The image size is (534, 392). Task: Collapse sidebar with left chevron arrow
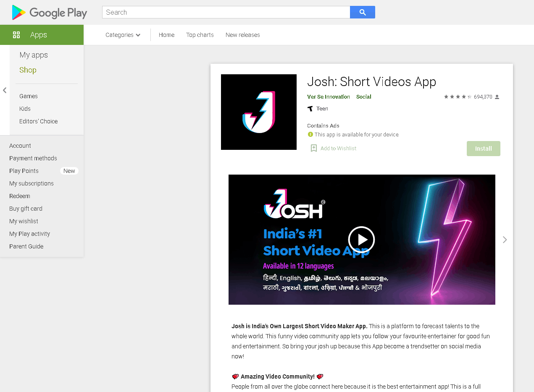(x=5, y=90)
